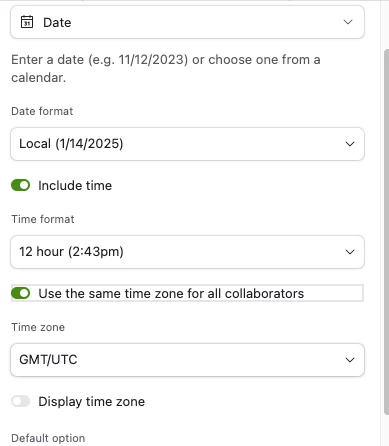Click the Date format label
Screen dimensions: 389x446
(x=42, y=111)
